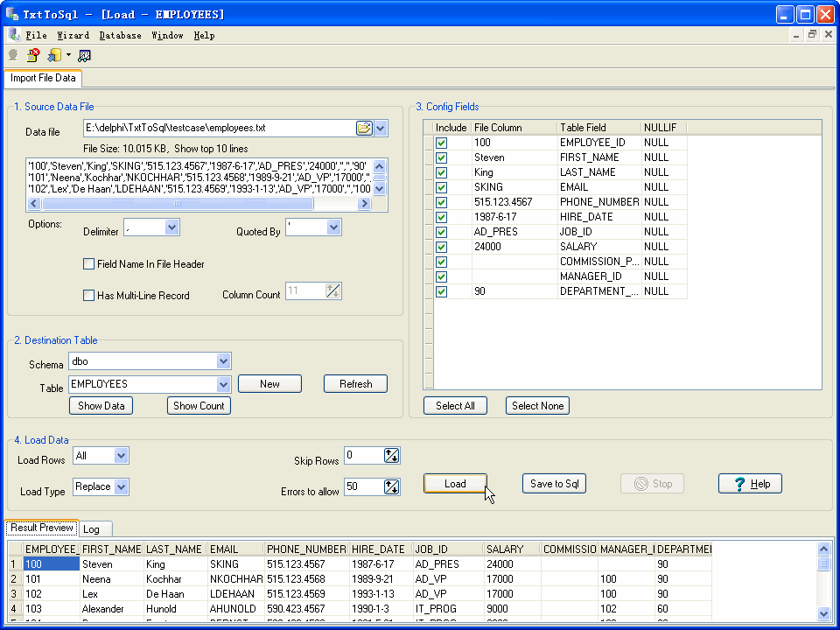Click the Show Data button
The height and width of the screenshot is (630, 840).
pos(101,405)
